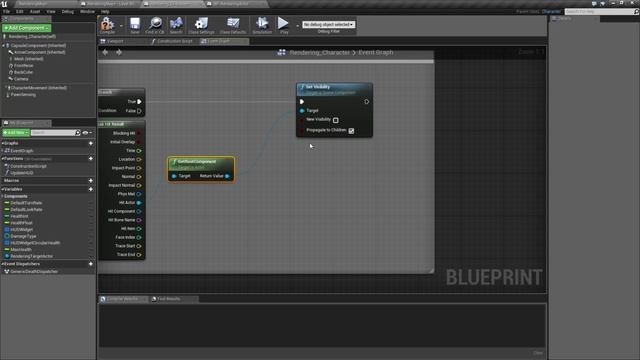Open the Window menu
This screenshot has width=640, height=360.
click(87, 11)
